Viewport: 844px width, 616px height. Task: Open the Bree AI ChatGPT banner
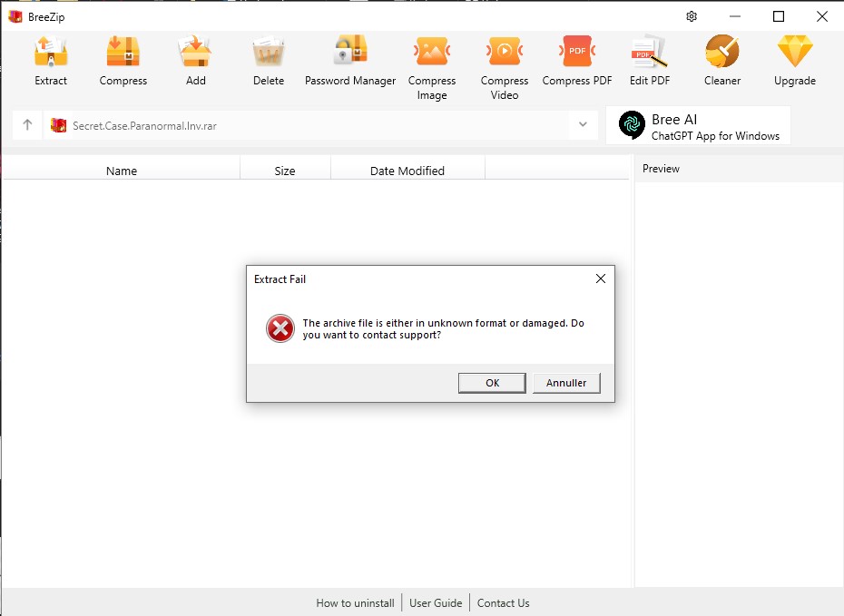click(698, 126)
